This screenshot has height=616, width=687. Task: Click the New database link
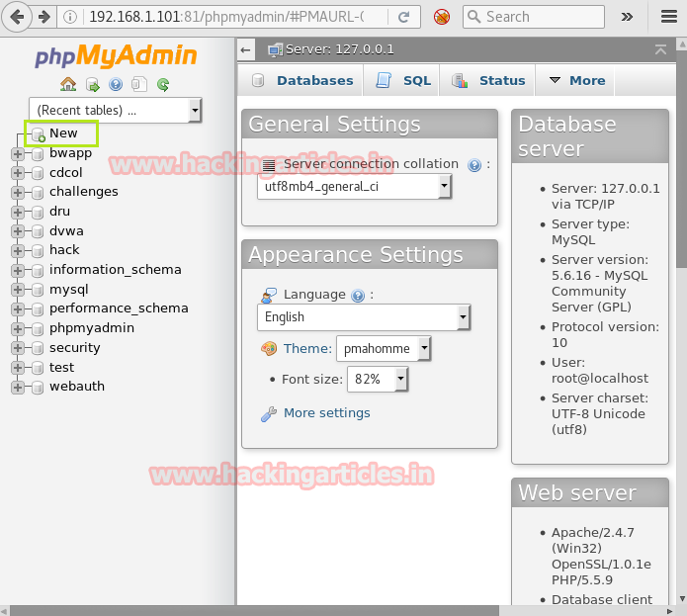click(x=63, y=133)
